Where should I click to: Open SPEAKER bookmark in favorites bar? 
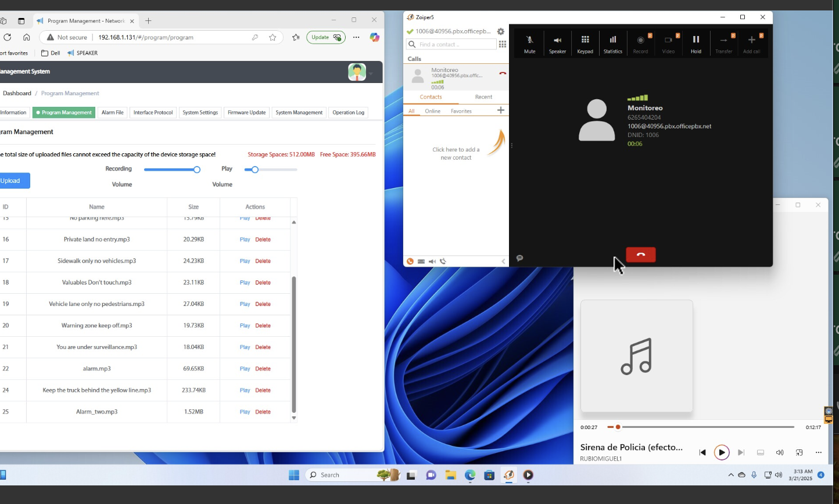pyautogui.click(x=83, y=53)
